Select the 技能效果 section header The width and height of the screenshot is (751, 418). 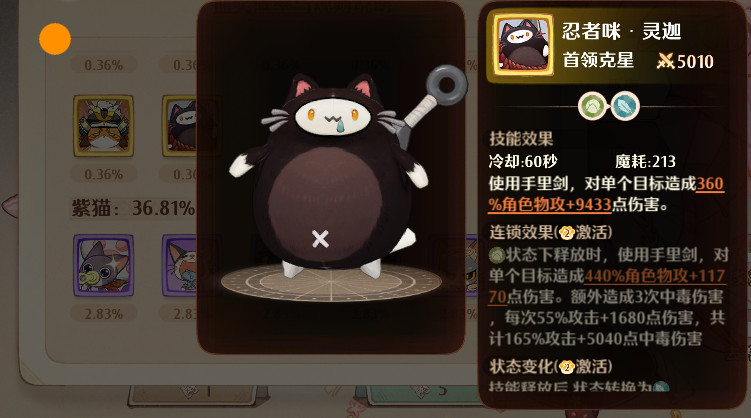(x=521, y=139)
